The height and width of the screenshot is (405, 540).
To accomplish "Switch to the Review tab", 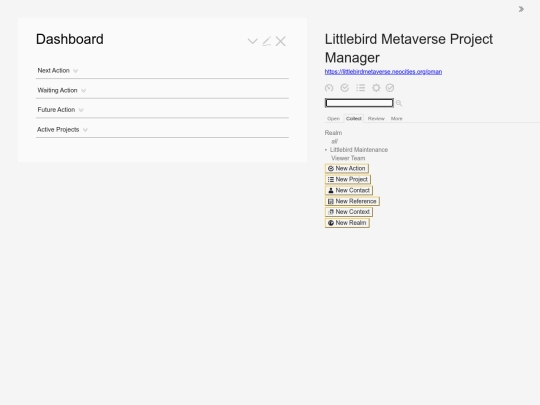I will coord(376,118).
